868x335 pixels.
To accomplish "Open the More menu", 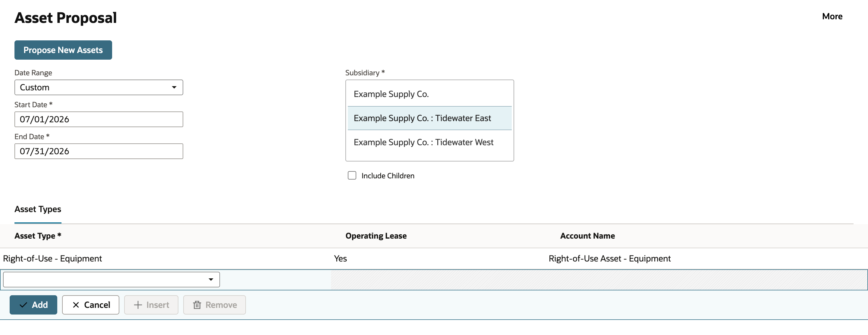I will click(x=832, y=16).
